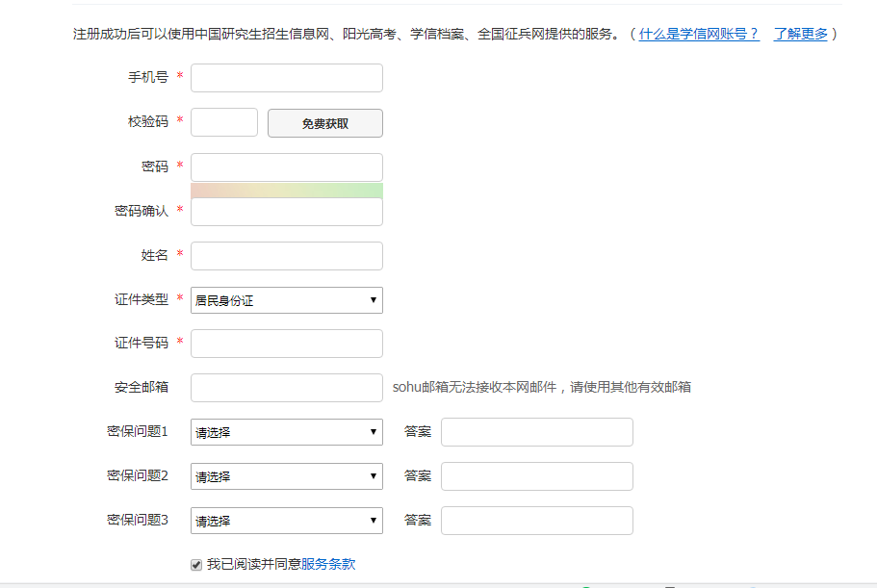877x588 pixels.
Task: Open the 证件类型 dropdown showing 居民身份证
Action: (286, 300)
